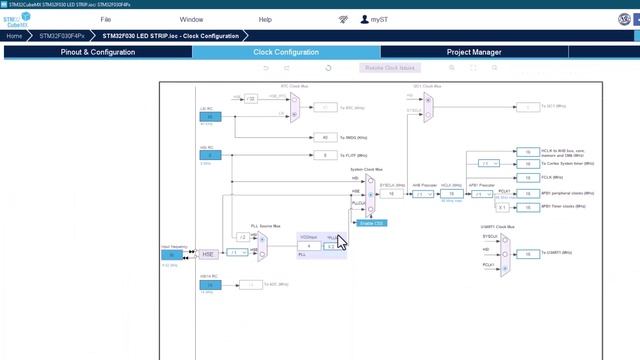Select PCLK1 on USART1 Clock Mux
This screenshot has height=360, width=640.
pyautogui.click(x=505, y=269)
